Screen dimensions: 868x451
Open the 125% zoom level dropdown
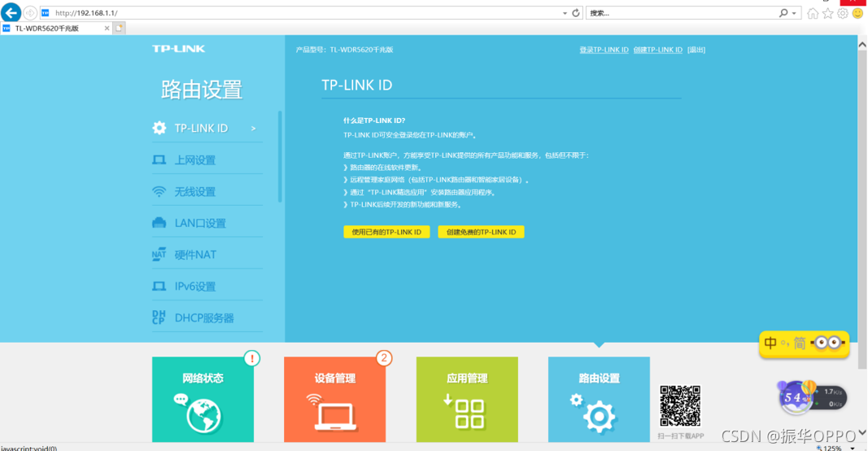click(x=853, y=448)
